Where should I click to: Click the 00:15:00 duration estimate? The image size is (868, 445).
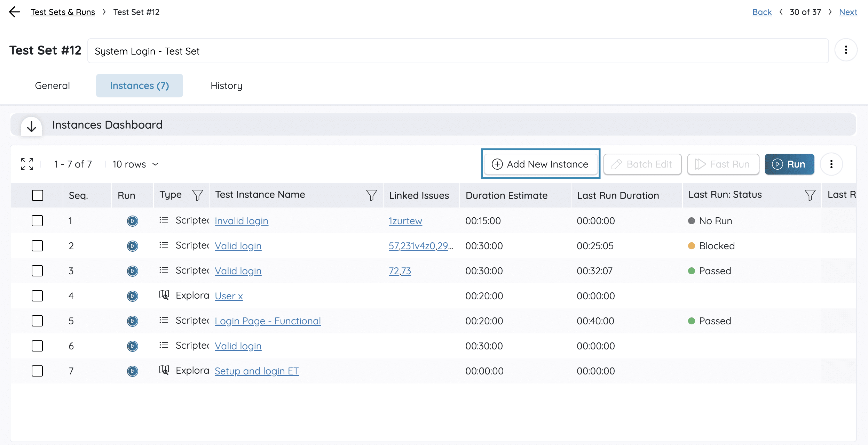point(483,221)
